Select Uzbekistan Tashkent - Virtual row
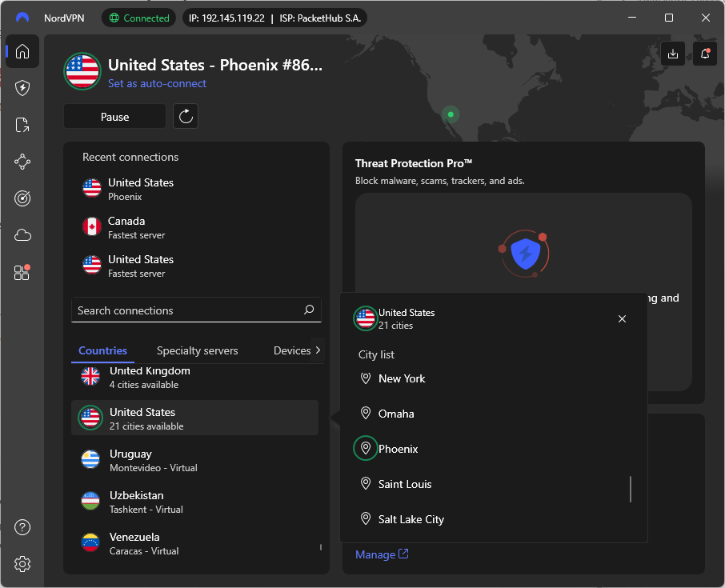 [x=194, y=502]
